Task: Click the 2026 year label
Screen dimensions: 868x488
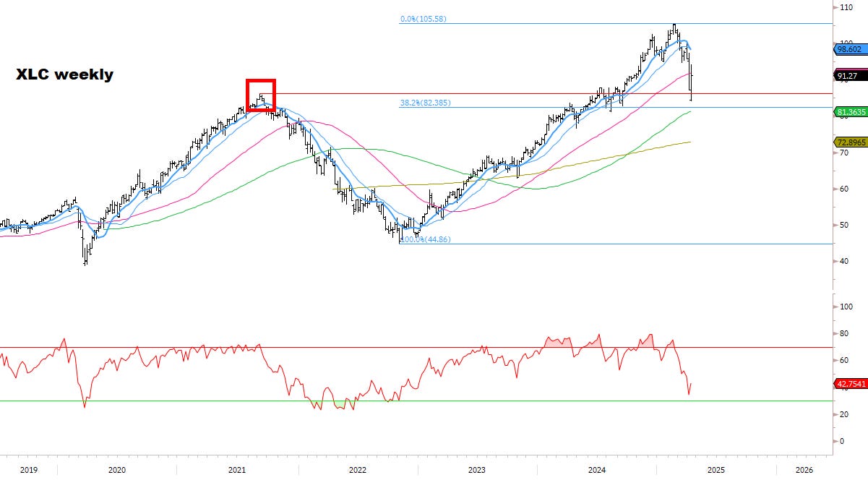Action: (x=804, y=470)
